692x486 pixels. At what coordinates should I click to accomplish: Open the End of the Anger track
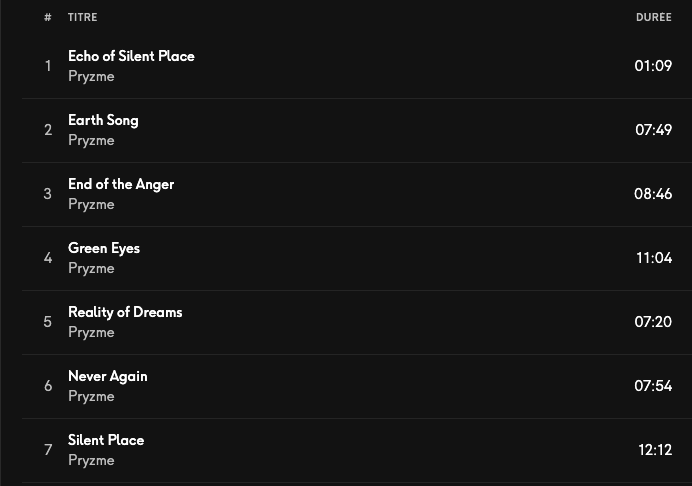click(121, 184)
